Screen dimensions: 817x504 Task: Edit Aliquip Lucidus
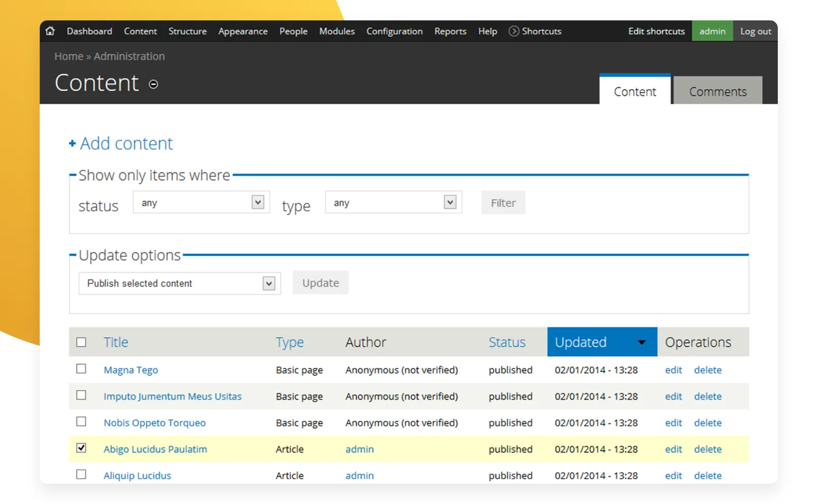673,476
